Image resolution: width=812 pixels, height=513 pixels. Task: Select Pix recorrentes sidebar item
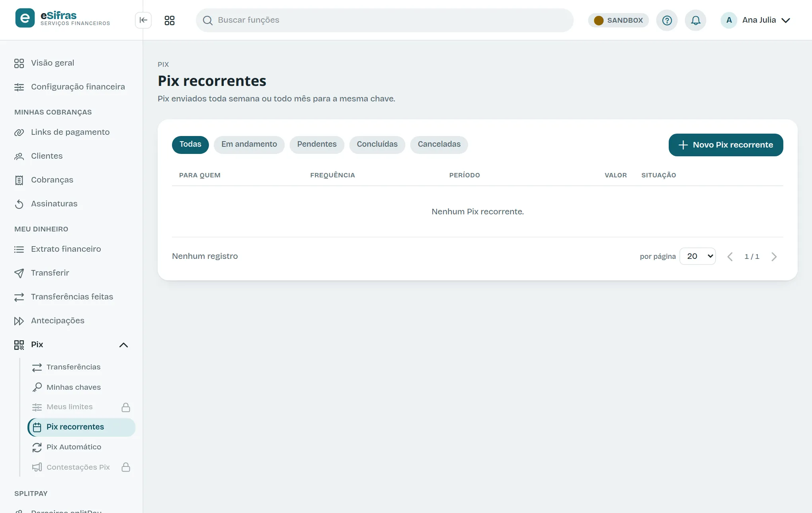(x=82, y=427)
